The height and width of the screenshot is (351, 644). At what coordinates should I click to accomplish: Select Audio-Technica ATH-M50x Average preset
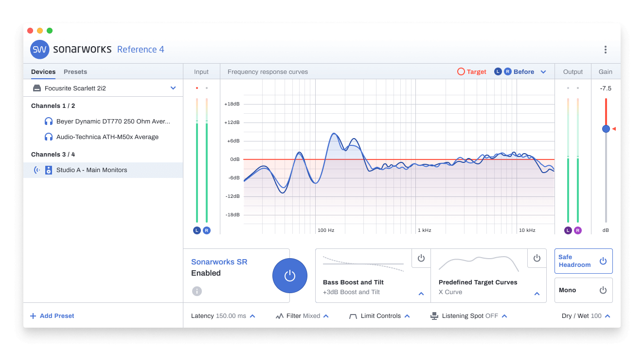(x=103, y=137)
